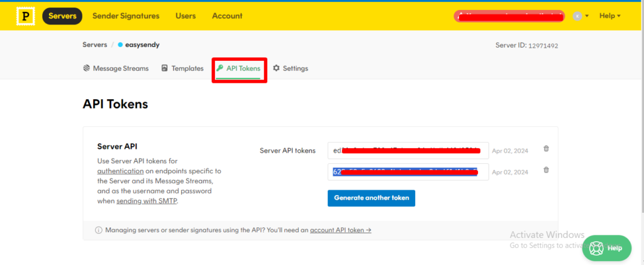Screen dimensions: 644x265
Task: Open the Account page
Action: [227, 16]
